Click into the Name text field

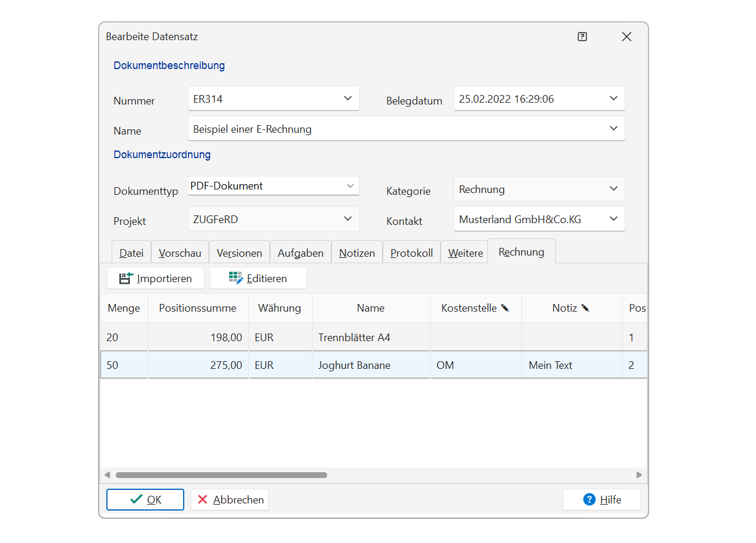tap(396, 129)
